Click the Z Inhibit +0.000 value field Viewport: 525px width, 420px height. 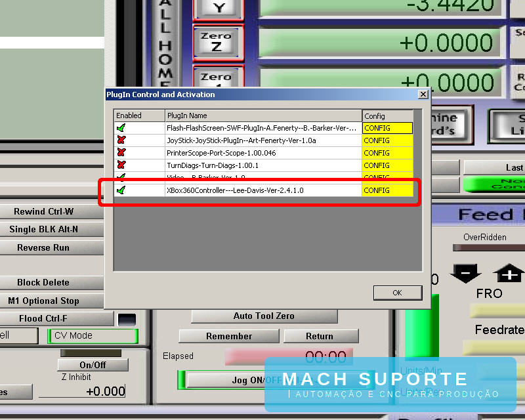(83, 391)
